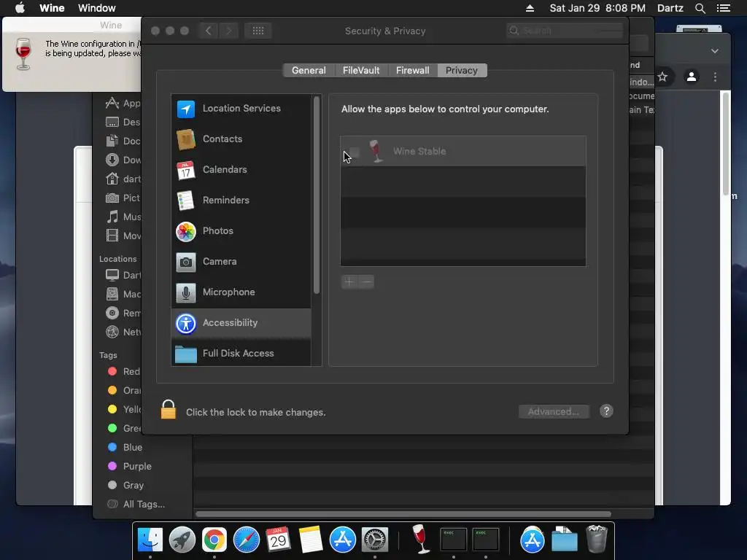Open Notification Center list icon
Screen dimensions: 747x560
(x=723, y=8)
